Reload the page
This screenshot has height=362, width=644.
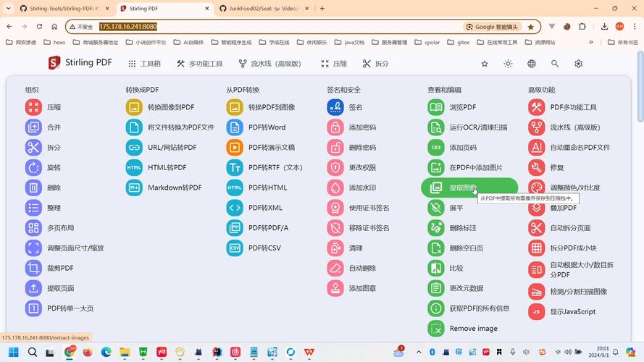[39, 27]
